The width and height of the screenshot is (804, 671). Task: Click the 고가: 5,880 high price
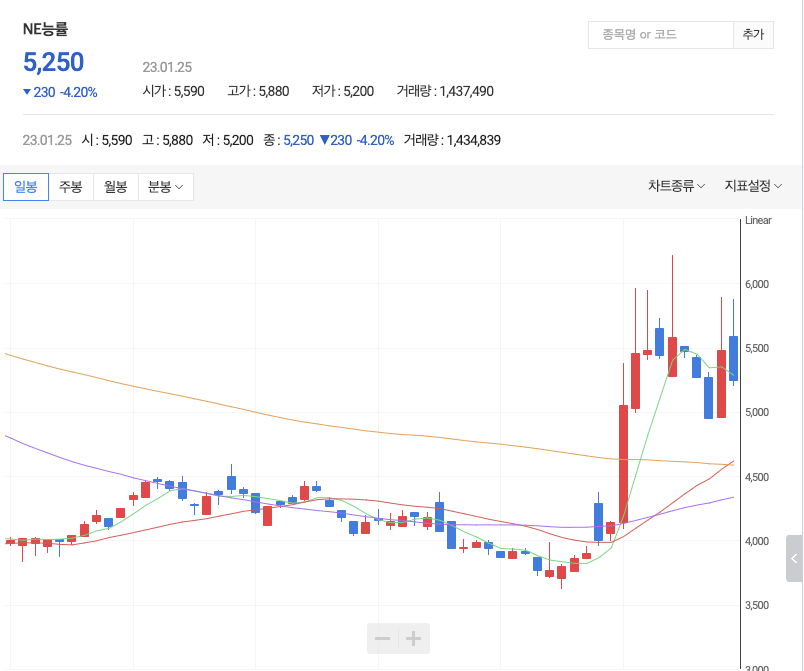click(x=258, y=91)
